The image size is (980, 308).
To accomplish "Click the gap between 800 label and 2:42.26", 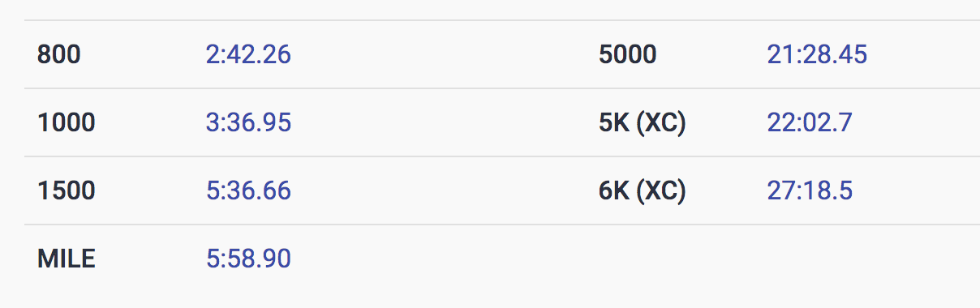I will tap(144, 55).
